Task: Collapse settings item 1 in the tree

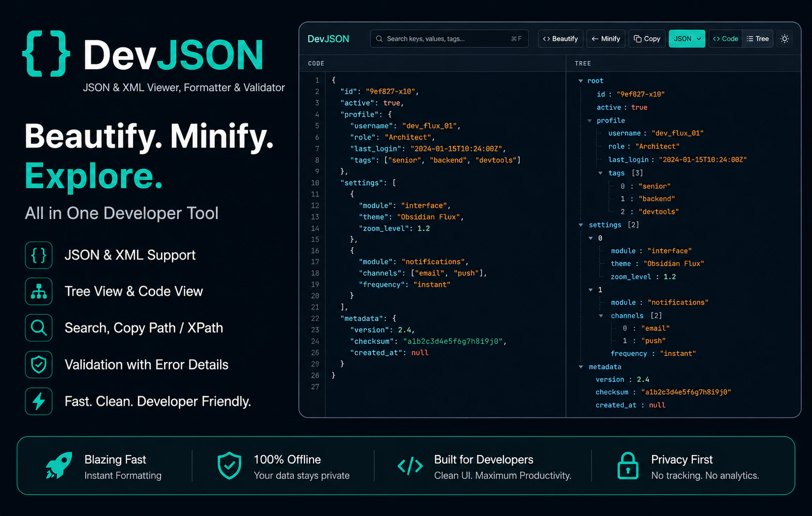Action: 591,290
